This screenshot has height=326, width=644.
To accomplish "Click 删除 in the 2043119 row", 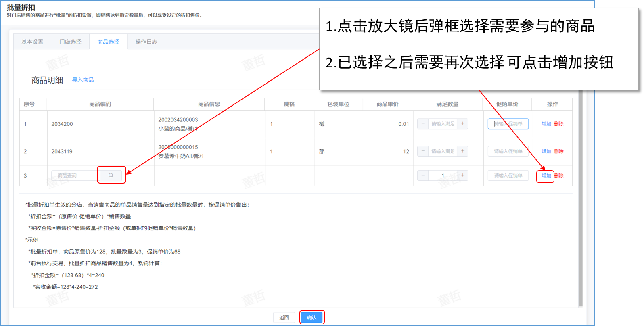I will click(559, 151).
